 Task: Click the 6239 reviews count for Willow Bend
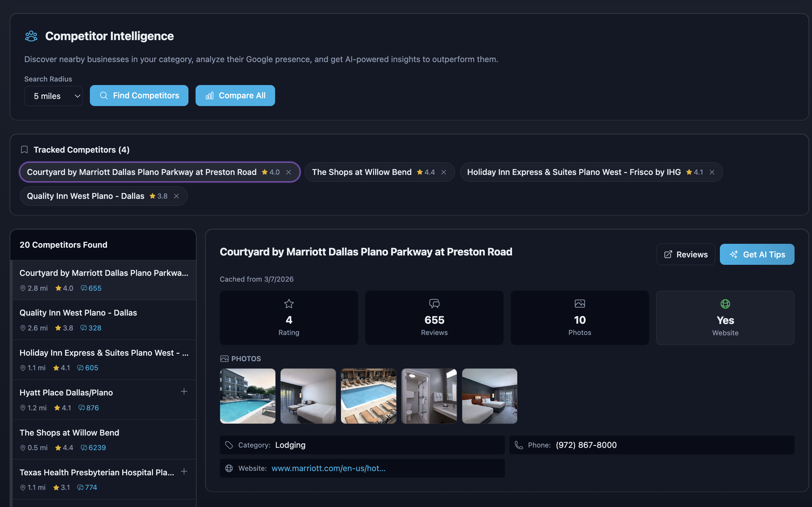[97, 448]
